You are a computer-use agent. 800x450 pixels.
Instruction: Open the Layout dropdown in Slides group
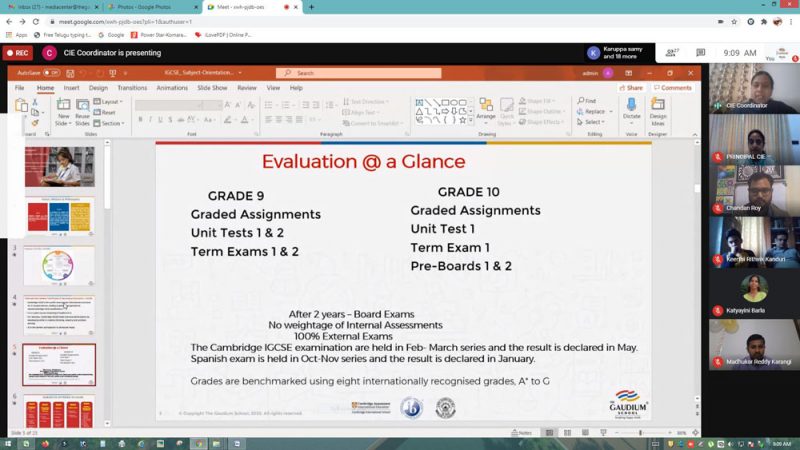pos(108,102)
